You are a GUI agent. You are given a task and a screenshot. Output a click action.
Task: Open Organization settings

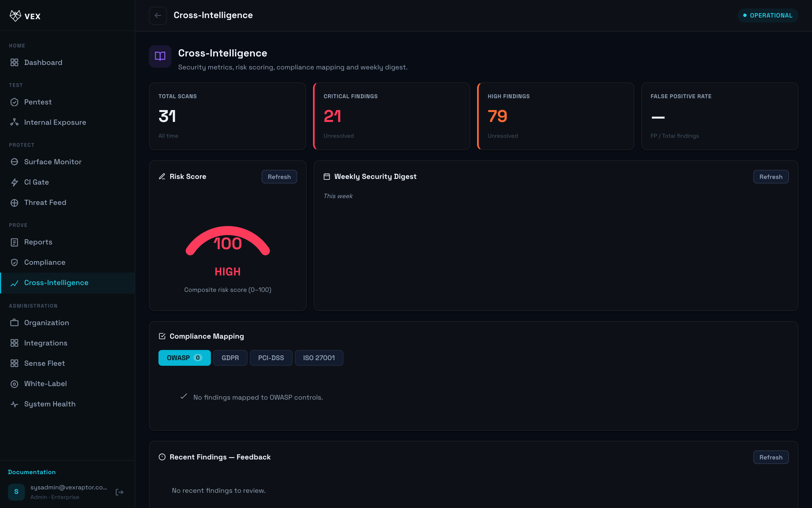point(67,323)
